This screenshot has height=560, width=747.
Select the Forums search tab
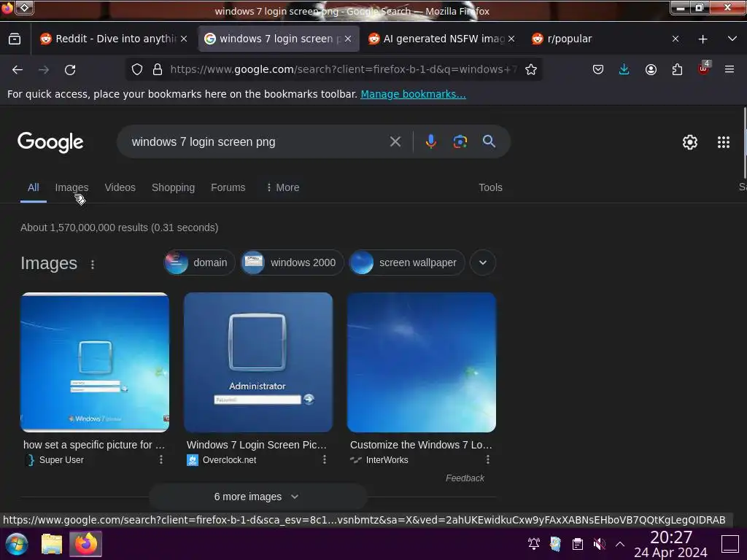tap(228, 187)
